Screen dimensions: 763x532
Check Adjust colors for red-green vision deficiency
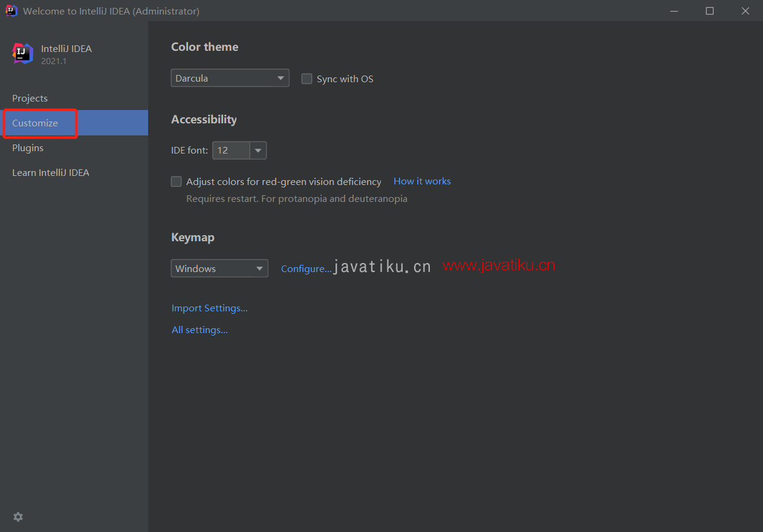click(x=177, y=181)
